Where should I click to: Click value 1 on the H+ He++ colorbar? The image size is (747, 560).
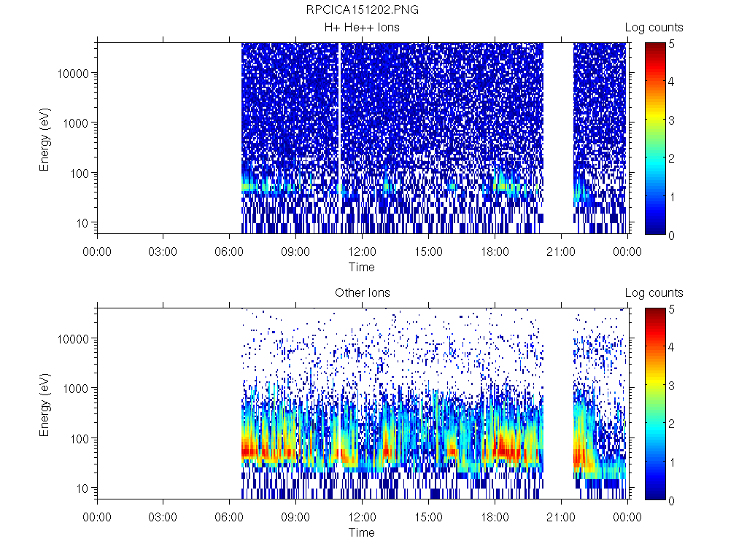tap(672, 197)
